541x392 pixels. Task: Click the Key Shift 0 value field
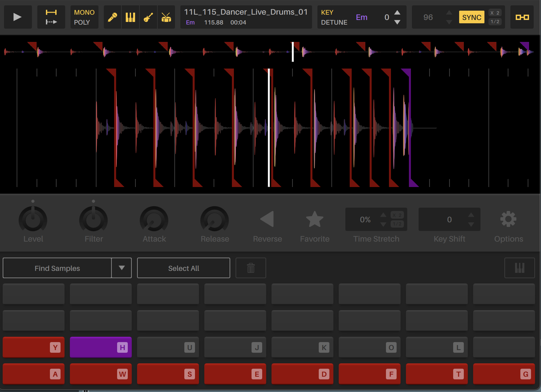[x=450, y=220]
